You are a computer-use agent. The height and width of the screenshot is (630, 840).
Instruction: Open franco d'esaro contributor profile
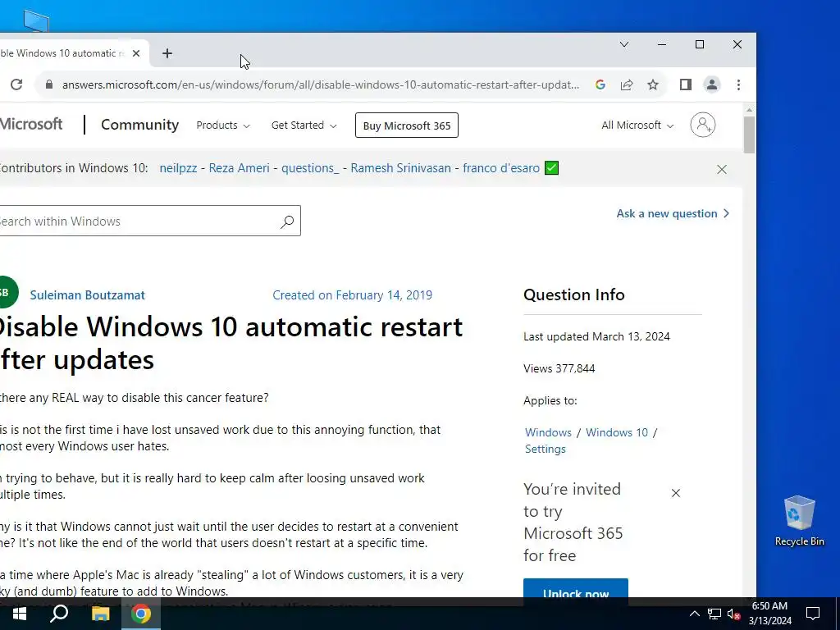[x=501, y=168]
